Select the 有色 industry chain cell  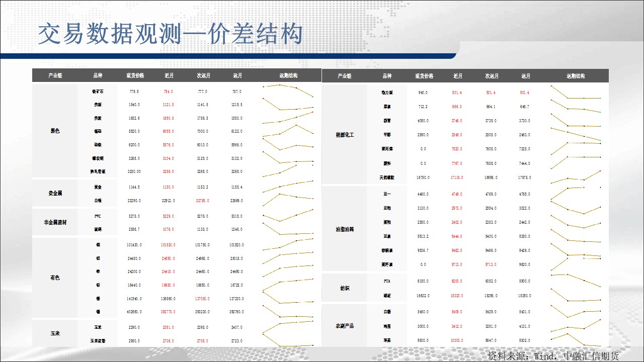tap(55, 278)
